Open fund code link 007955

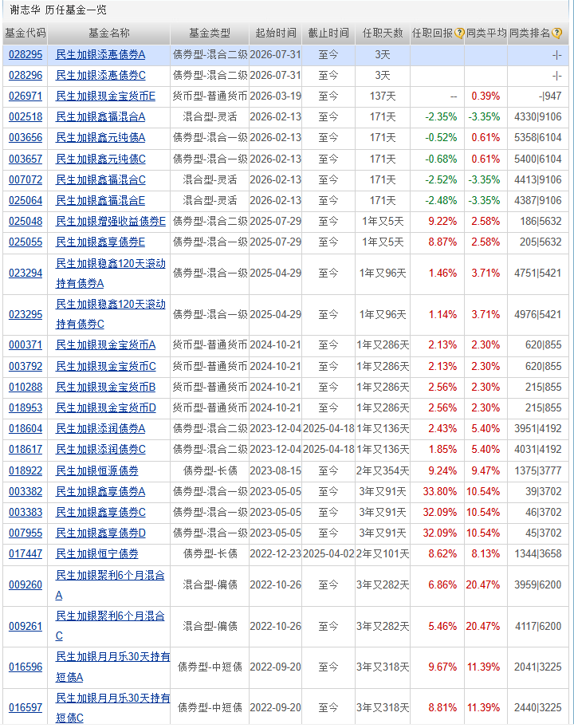[x=26, y=533]
